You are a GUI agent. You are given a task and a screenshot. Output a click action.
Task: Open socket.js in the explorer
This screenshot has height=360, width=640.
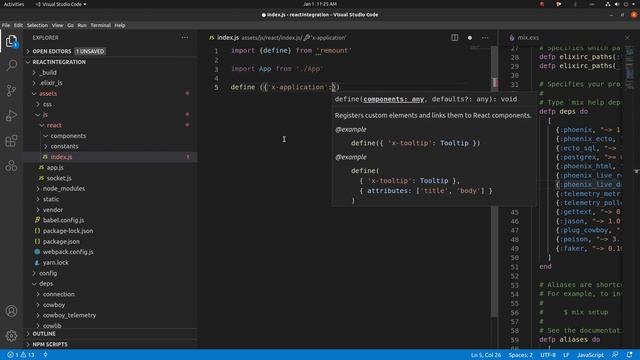point(59,178)
